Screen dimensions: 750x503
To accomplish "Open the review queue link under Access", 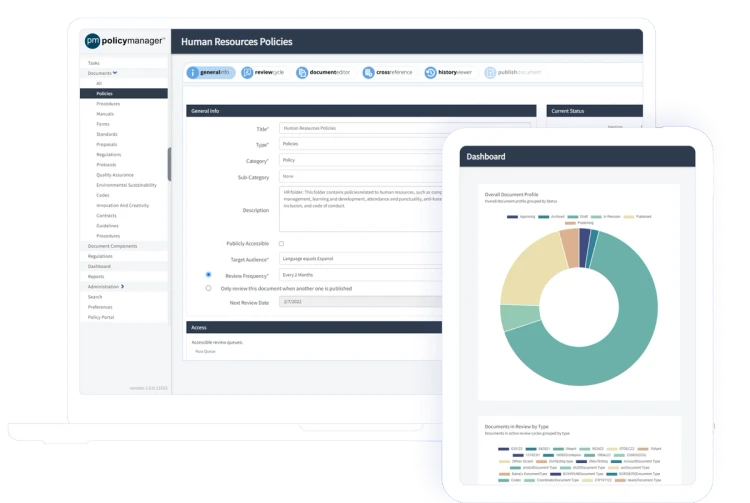I will pos(205,351).
